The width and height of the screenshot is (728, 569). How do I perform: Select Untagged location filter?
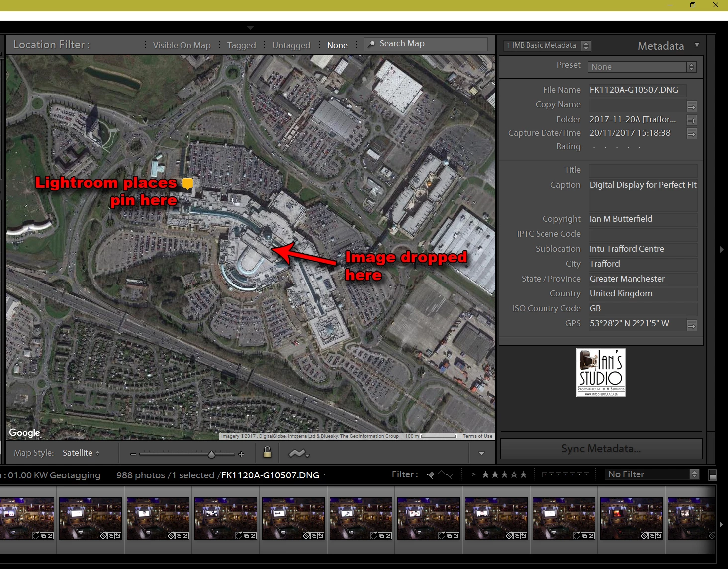[291, 45]
